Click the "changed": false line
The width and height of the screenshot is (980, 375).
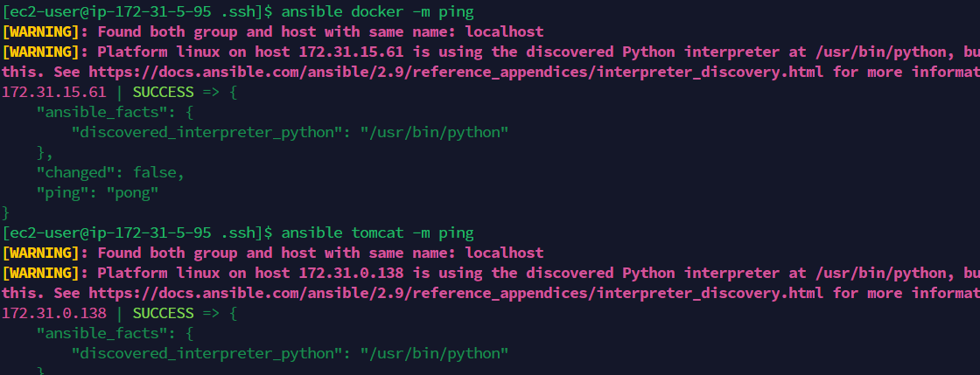(110, 173)
